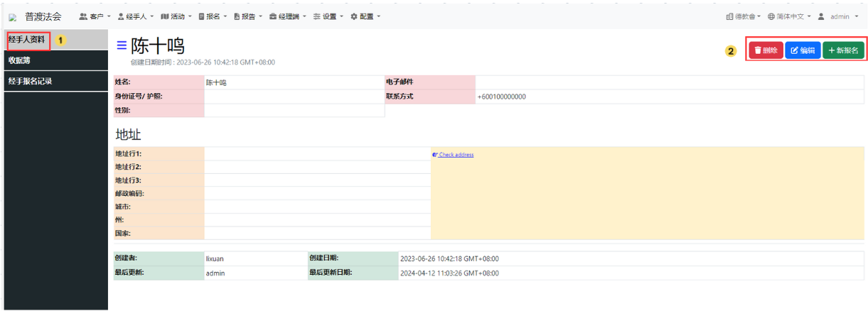Expand the 经理端 menu
The height and width of the screenshot is (311, 868).
pos(288,16)
